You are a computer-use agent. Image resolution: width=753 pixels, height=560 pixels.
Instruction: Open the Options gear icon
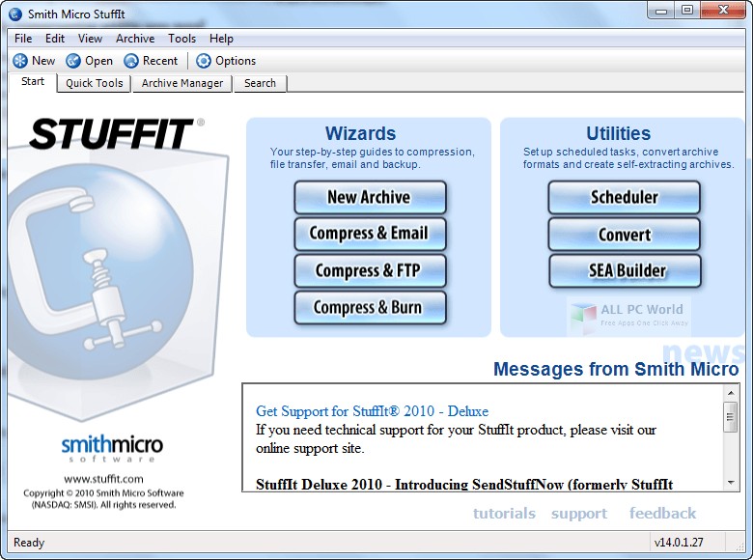pos(204,61)
